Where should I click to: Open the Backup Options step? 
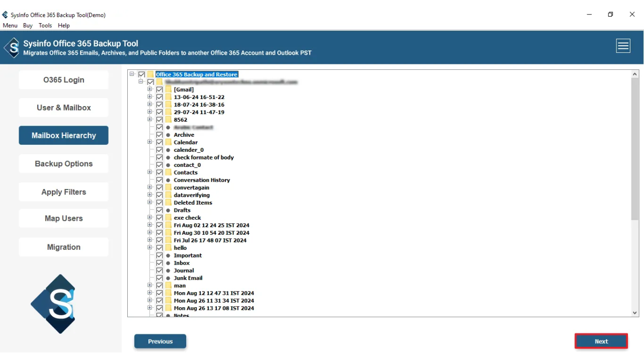63,164
